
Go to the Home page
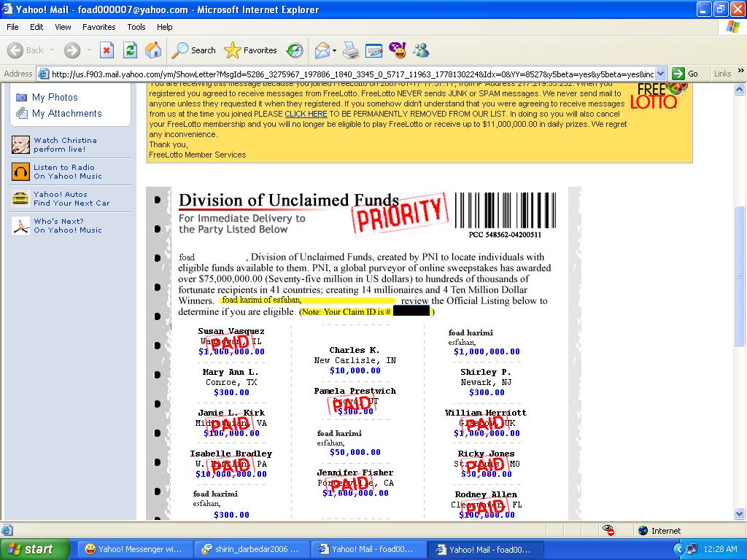[153, 50]
